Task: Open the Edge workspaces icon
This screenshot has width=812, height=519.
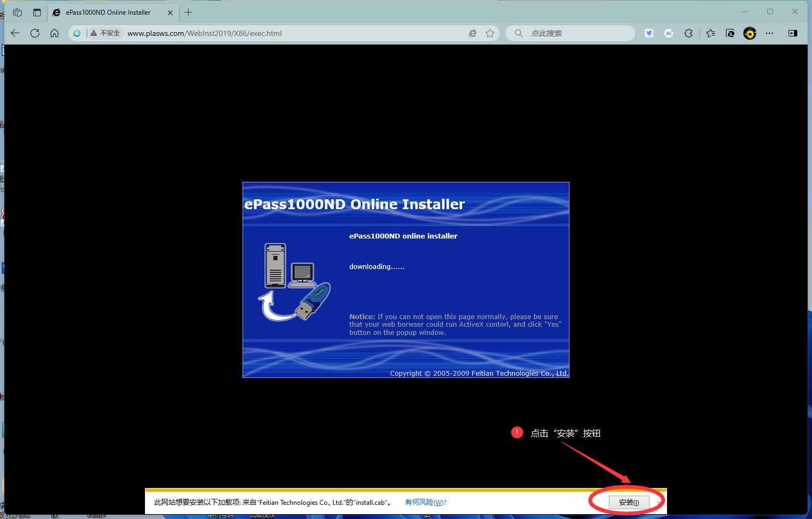Action: [17, 12]
